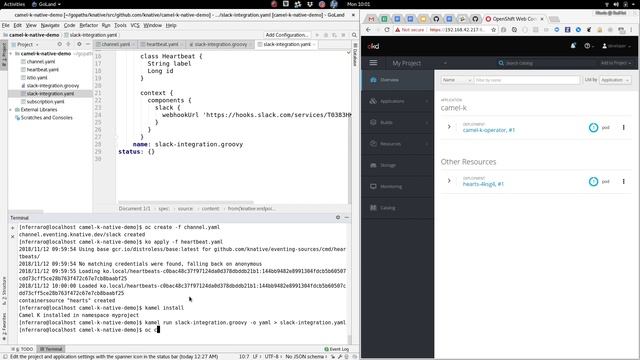This screenshot has width=640, height=360.
Task: Add a new terminal session with the plus icon
Action: (13, 228)
